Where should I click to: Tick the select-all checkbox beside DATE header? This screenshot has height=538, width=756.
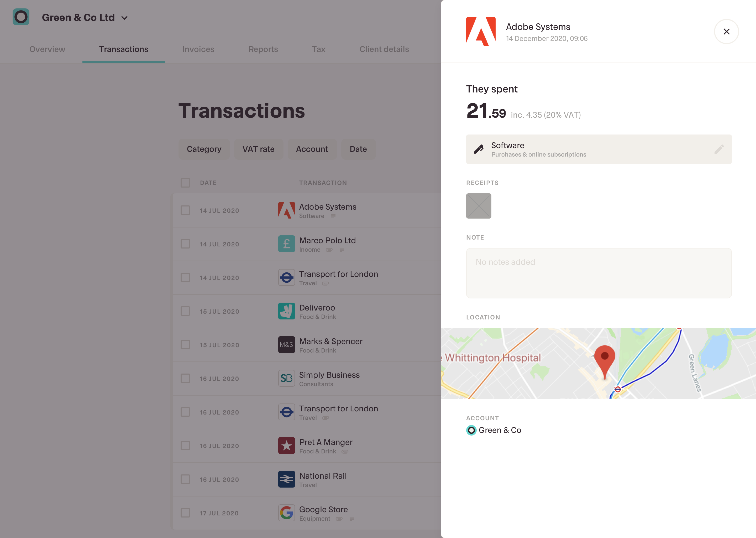click(185, 183)
